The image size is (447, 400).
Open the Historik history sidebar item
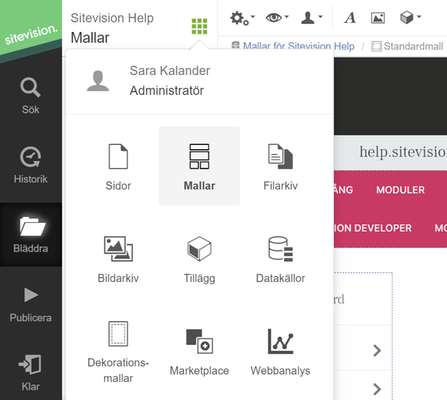point(30,165)
